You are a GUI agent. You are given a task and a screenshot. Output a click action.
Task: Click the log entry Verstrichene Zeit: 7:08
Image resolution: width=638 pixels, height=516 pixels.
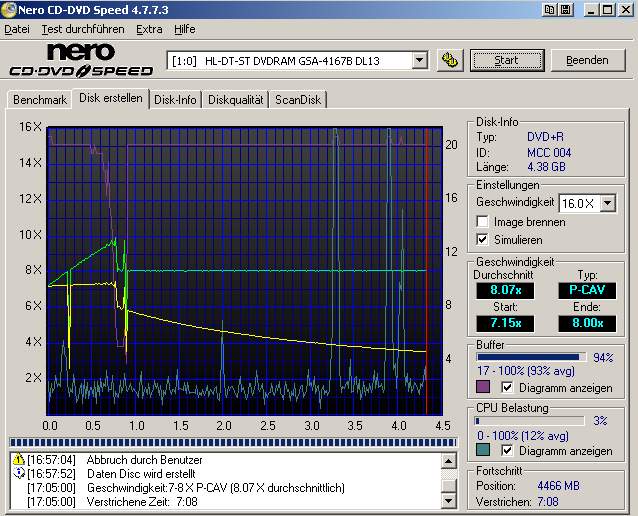(x=142, y=501)
